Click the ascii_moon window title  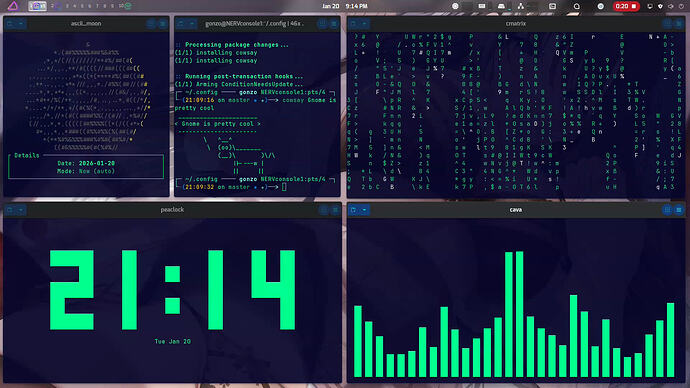point(86,23)
